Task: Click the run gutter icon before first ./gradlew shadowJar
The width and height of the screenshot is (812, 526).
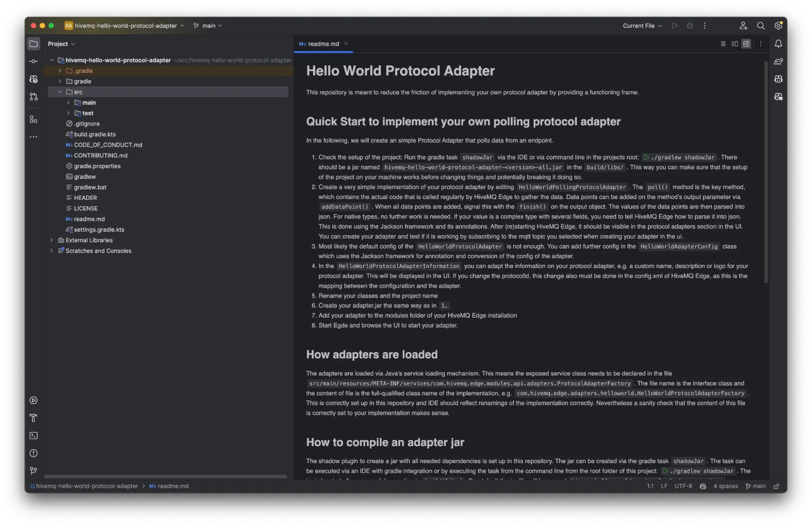Action: [646, 157]
